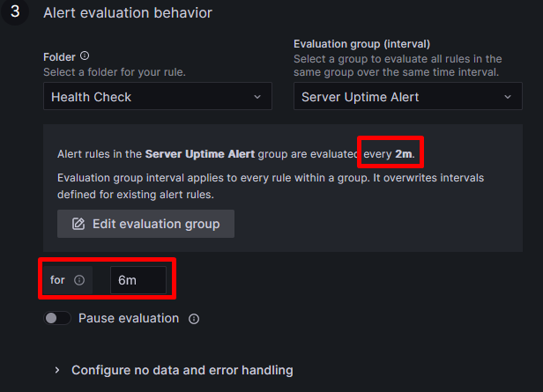The height and width of the screenshot is (392, 543).
Task: Open the Health Check folder dropdown
Action: pos(158,97)
